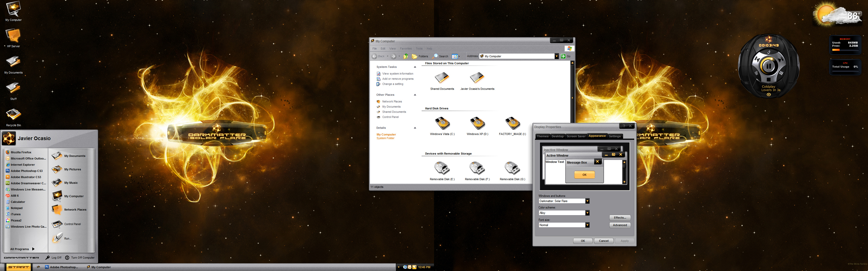Open the Back button history arrow
The width and height of the screenshot is (868, 271).
click(x=388, y=56)
